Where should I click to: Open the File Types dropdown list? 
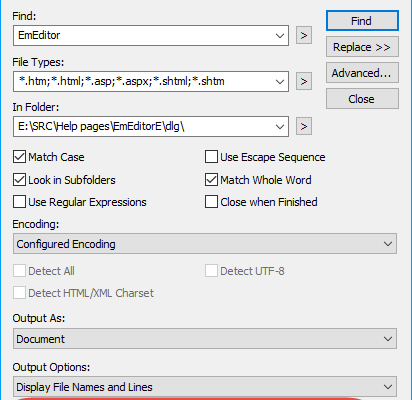click(x=280, y=81)
